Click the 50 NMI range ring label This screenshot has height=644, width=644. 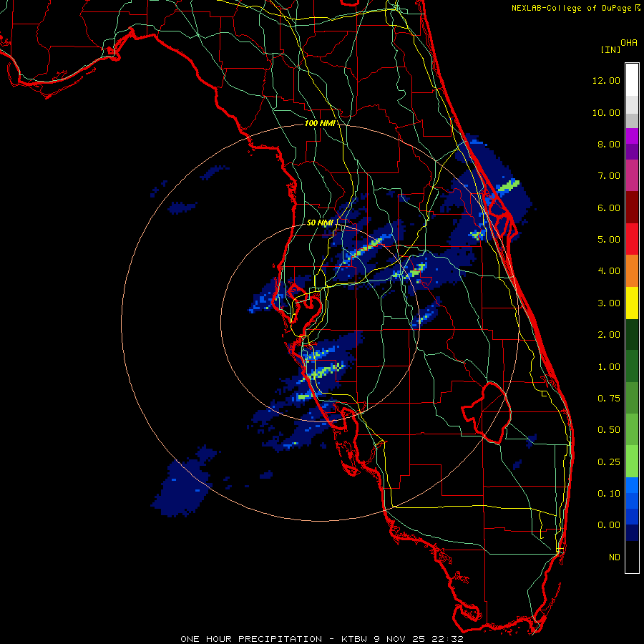click(320, 223)
